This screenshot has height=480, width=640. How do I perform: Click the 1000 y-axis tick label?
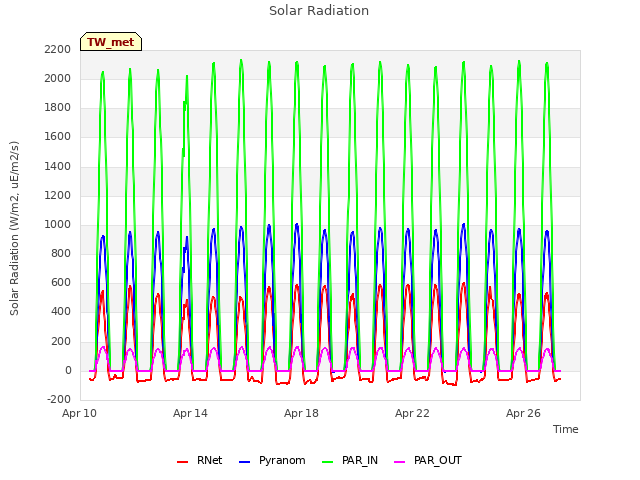click(x=58, y=224)
